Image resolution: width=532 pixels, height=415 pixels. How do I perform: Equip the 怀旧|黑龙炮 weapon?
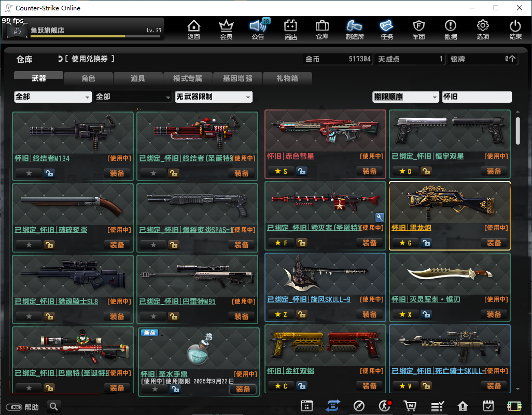tap(494, 243)
